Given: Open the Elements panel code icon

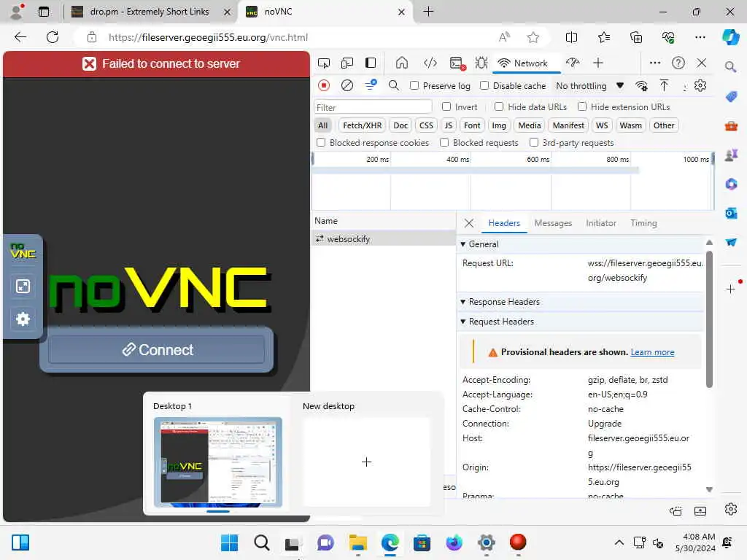Looking at the screenshot, I should point(430,63).
